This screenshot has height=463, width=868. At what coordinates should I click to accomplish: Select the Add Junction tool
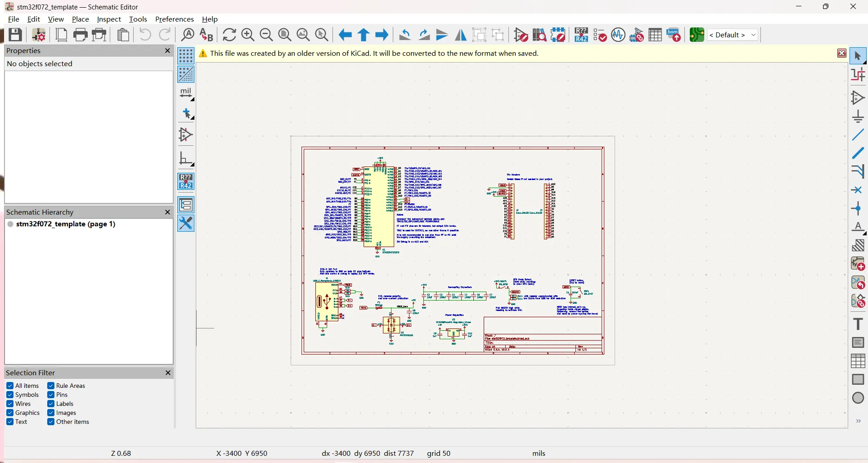[x=858, y=208]
